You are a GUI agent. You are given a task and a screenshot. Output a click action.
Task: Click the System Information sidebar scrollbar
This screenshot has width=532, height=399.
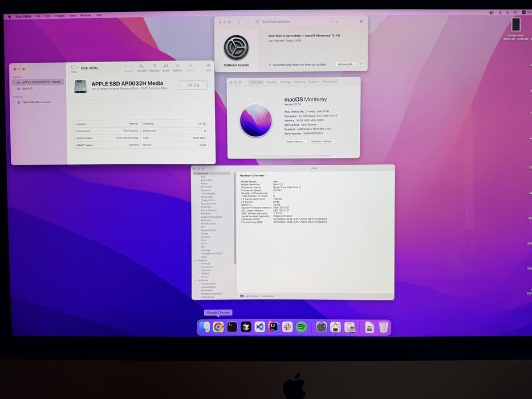point(235,217)
